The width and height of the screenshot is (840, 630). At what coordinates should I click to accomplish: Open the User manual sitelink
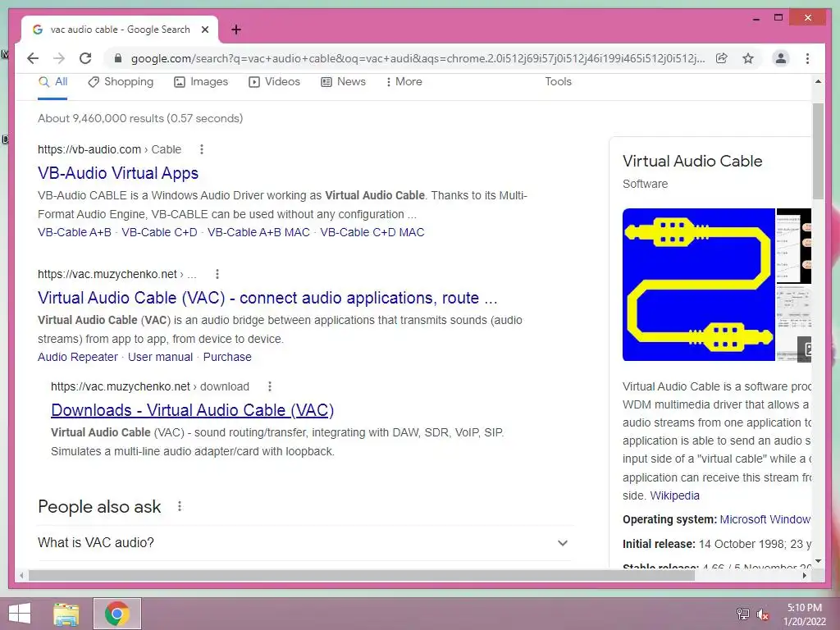coord(160,358)
